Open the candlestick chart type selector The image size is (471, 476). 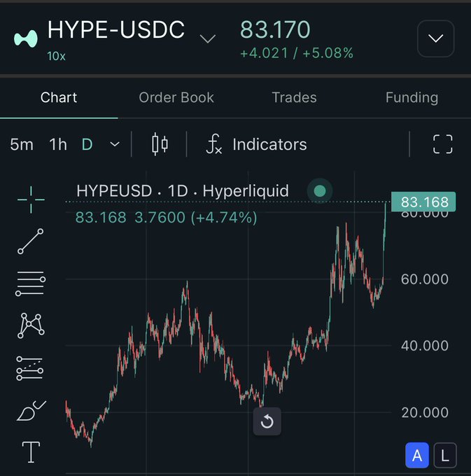pyautogui.click(x=160, y=144)
